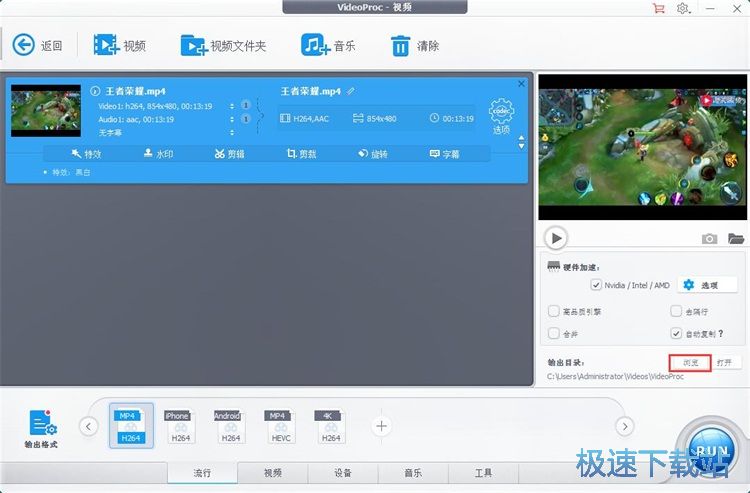
Task: Add a folder via 视频文件夹
Action: coord(193,45)
